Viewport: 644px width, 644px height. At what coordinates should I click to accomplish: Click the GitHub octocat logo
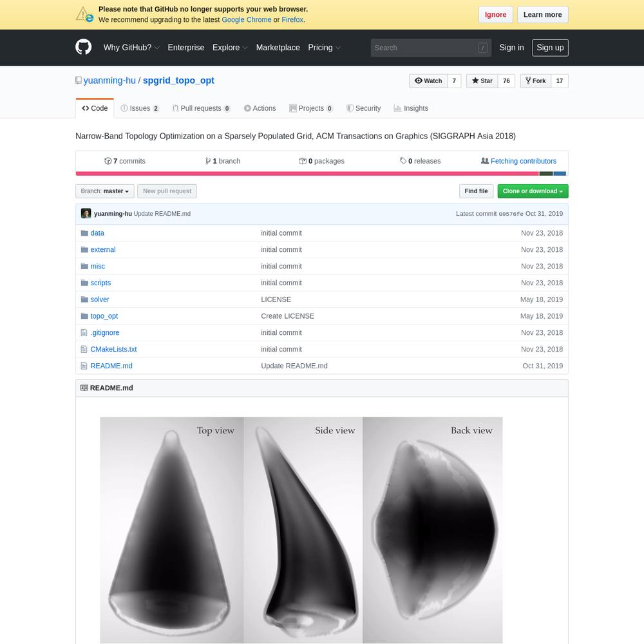coord(83,47)
